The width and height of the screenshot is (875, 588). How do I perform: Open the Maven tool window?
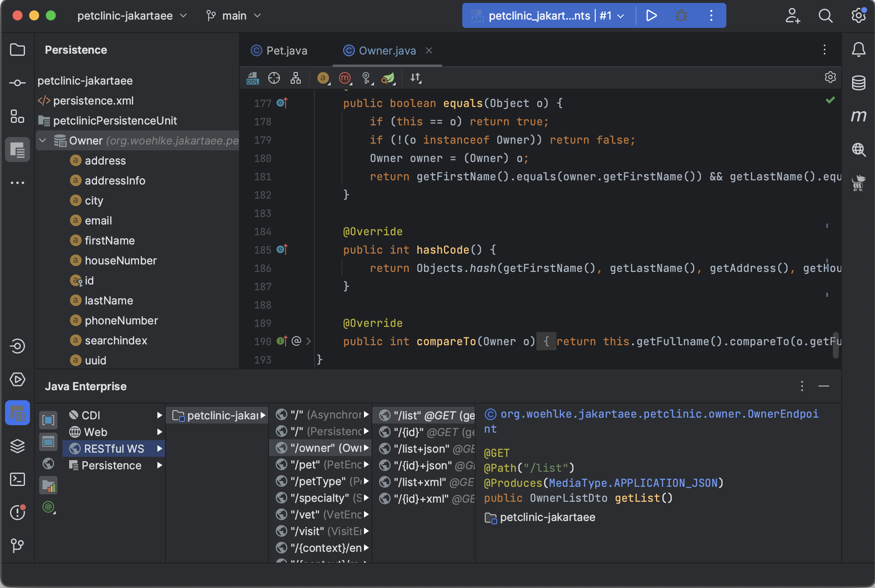click(x=859, y=116)
